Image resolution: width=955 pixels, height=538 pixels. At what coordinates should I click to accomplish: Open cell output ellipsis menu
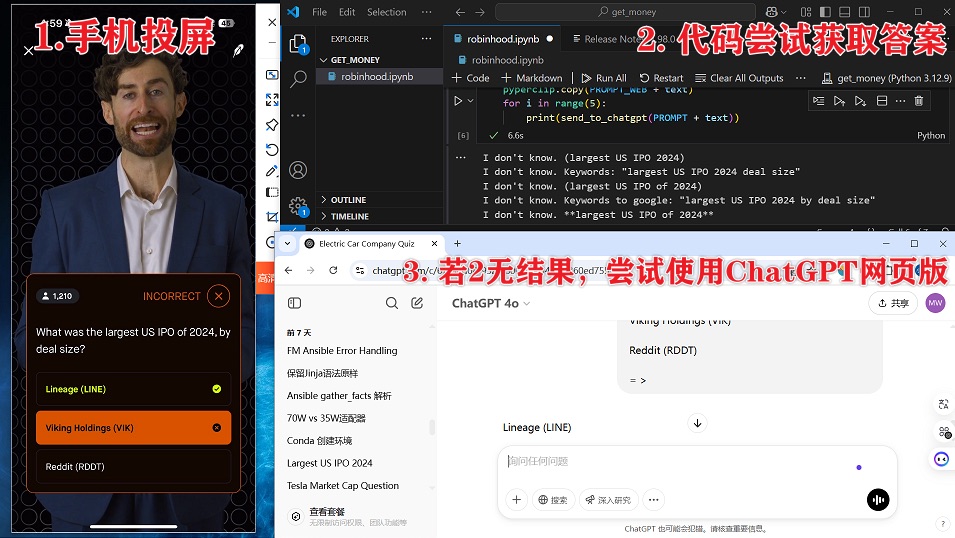[x=460, y=157]
